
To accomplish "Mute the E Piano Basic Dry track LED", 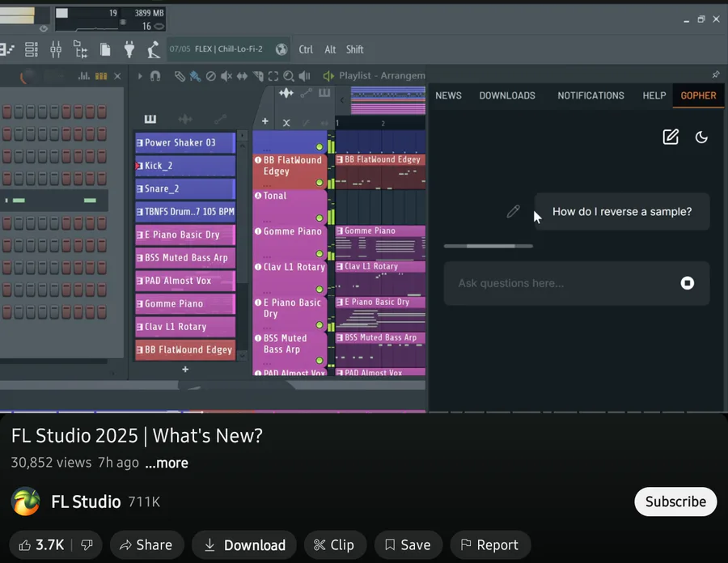I will (x=320, y=325).
